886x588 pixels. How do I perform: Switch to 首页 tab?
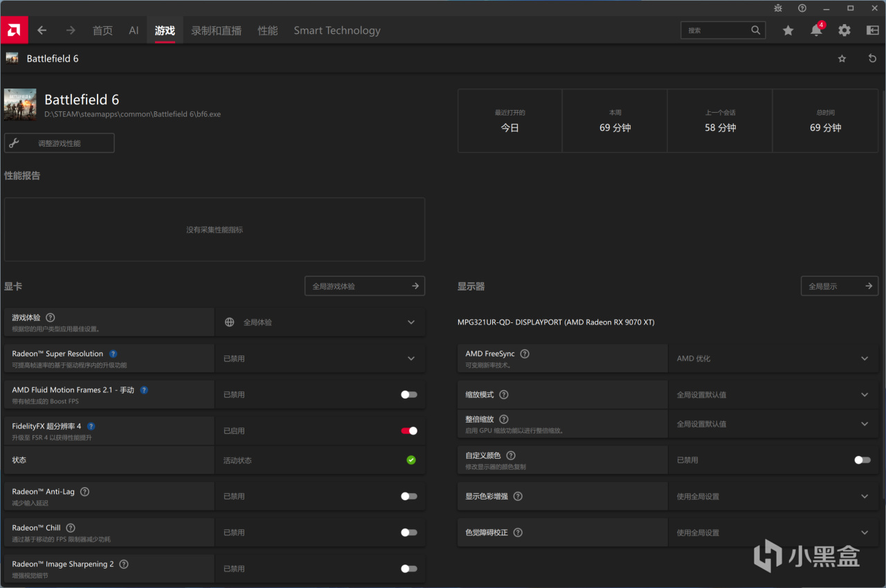(x=102, y=30)
